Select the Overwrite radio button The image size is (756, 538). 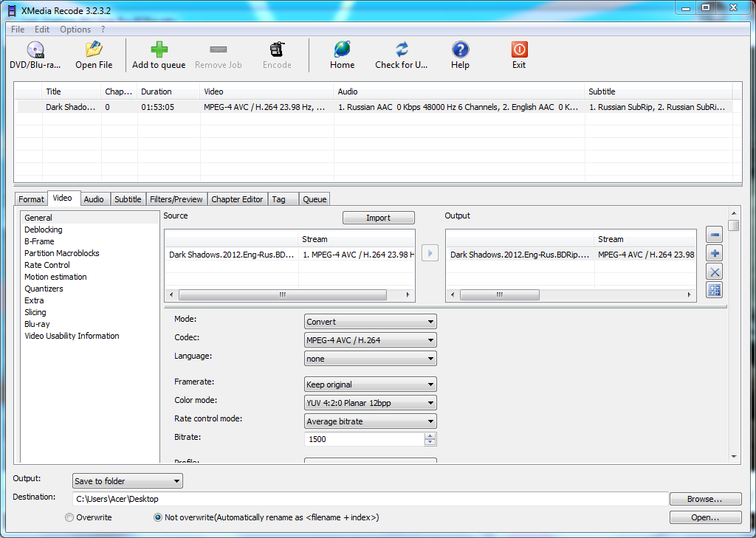70,517
